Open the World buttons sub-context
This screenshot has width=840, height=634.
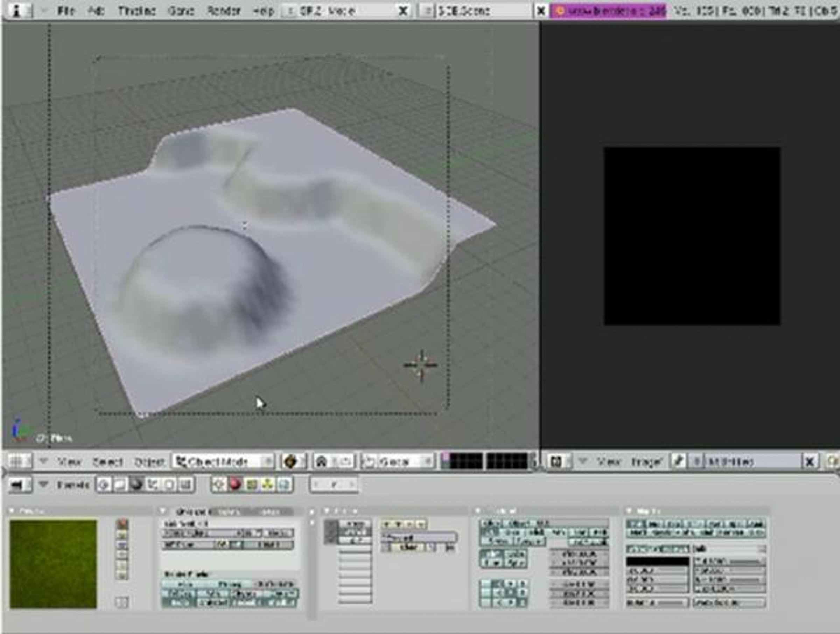click(285, 484)
